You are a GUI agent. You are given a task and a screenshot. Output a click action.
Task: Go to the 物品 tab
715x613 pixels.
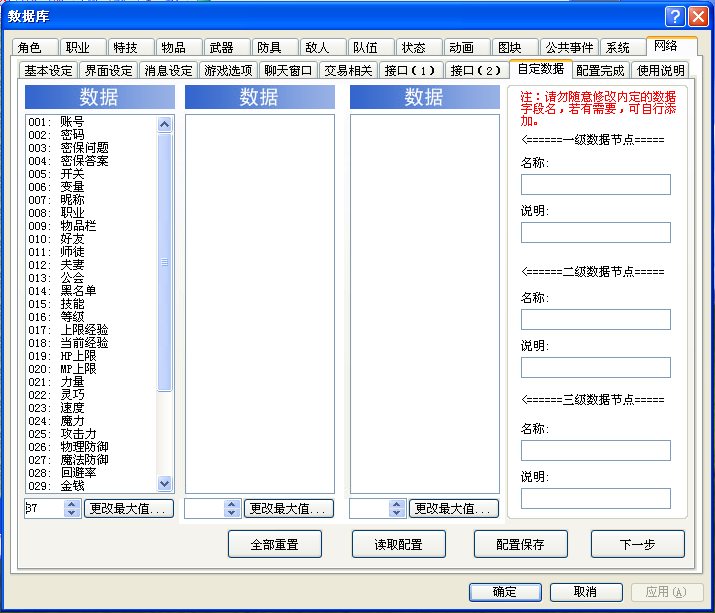point(179,47)
